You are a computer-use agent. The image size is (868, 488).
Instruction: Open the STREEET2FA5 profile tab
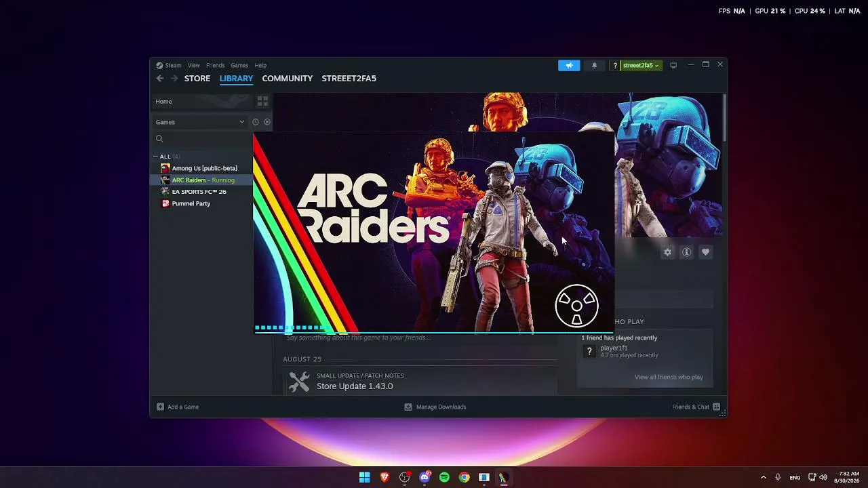(349, 79)
